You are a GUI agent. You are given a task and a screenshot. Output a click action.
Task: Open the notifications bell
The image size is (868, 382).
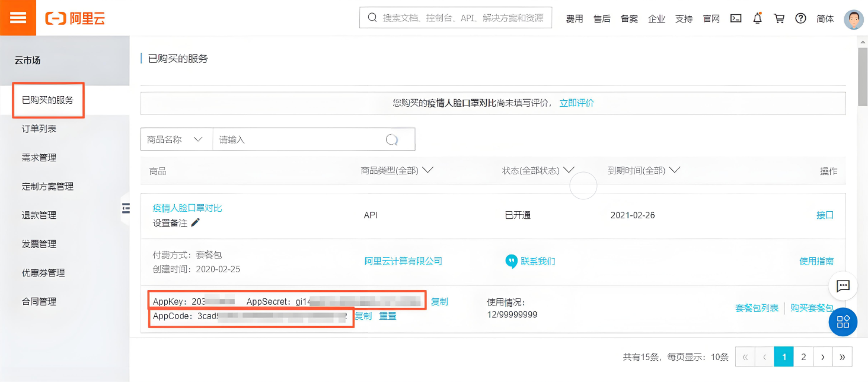pyautogui.click(x=757, y=18)
